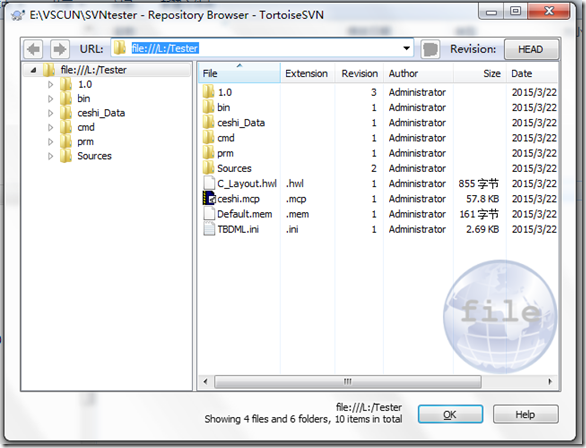586x448 pixels.
Task: Select the prm folder icon in file list
Action: click(x=208, y=153)
